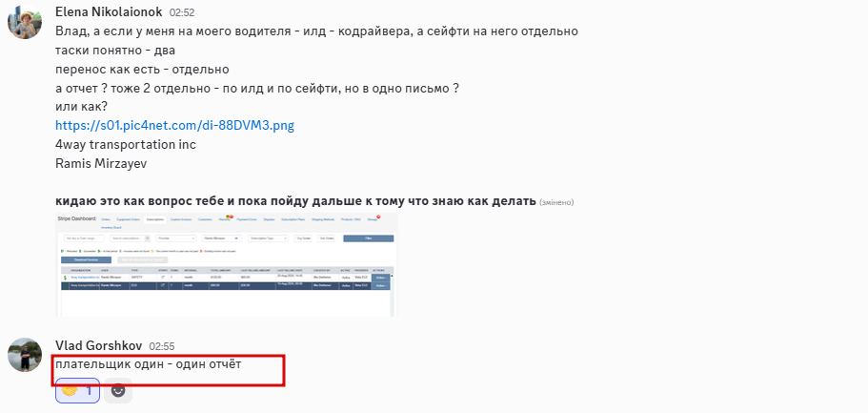The height and width of the screenshot is (413, 868).
Task: Open the Action dropdown in the SAFETY row
Action: pos(381,278)
